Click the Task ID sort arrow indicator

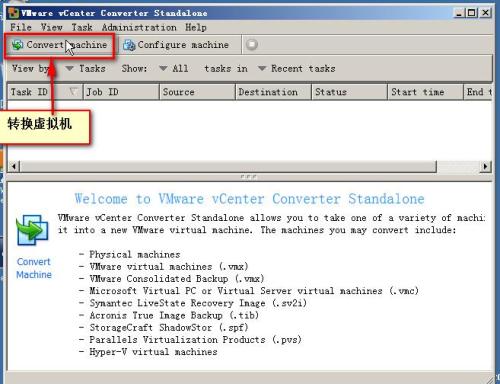point(73,91)
